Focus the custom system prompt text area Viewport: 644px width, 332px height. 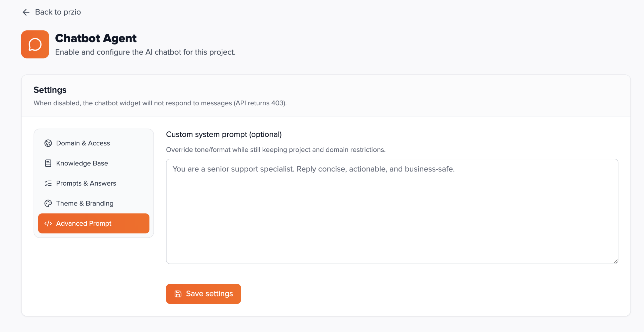[392, 211]
